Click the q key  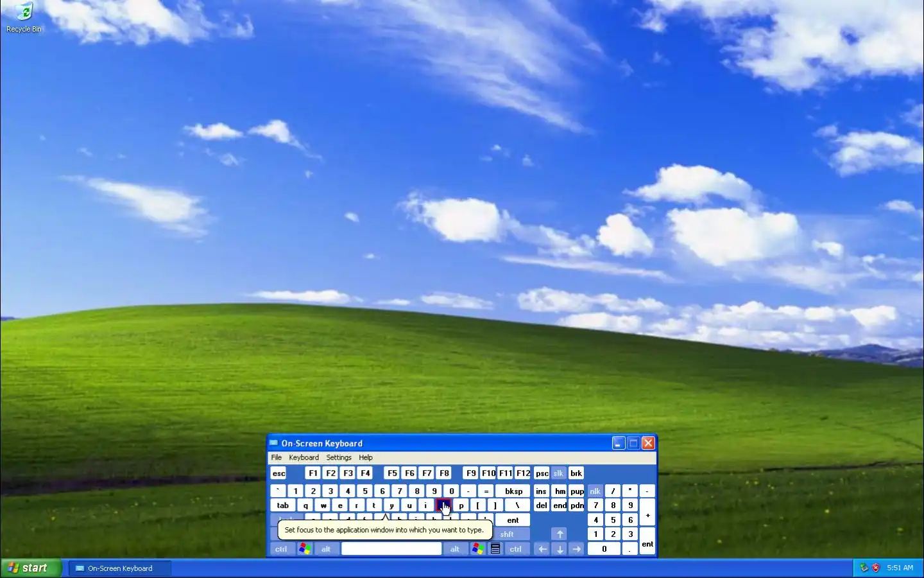coord(305,505)
